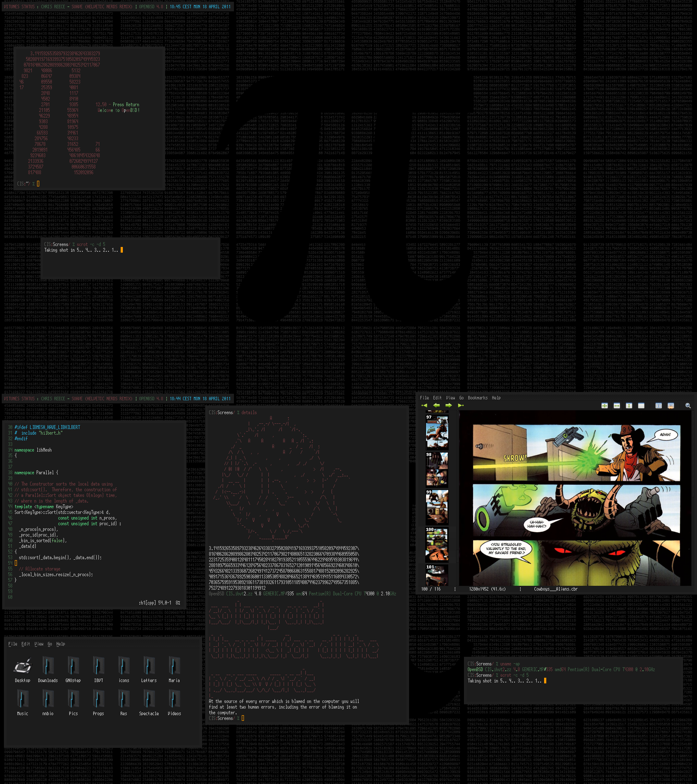Enable fit width mode in comic viewer toolbar
697x784 pixels.
[617, 406]
